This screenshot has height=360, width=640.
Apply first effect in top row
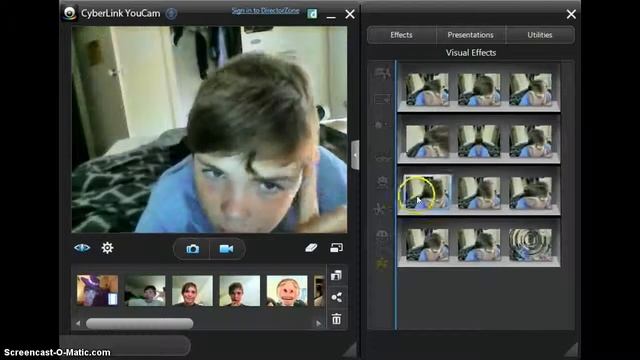pyautogui.click(x=427, y=89)
